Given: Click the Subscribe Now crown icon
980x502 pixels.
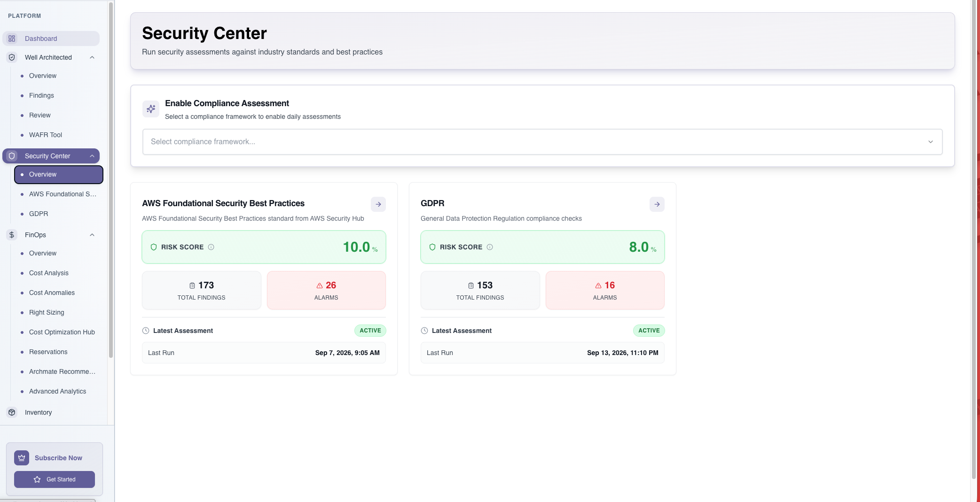Looking at the screenshot, I should point(22,458).
